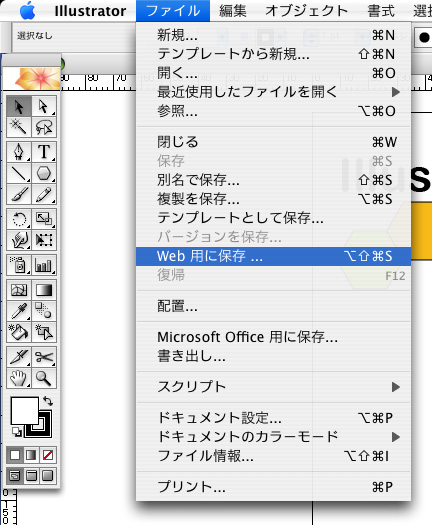Select the Gradient tool
The width and height of the screenshot is (432, 525).
[44, 290]
